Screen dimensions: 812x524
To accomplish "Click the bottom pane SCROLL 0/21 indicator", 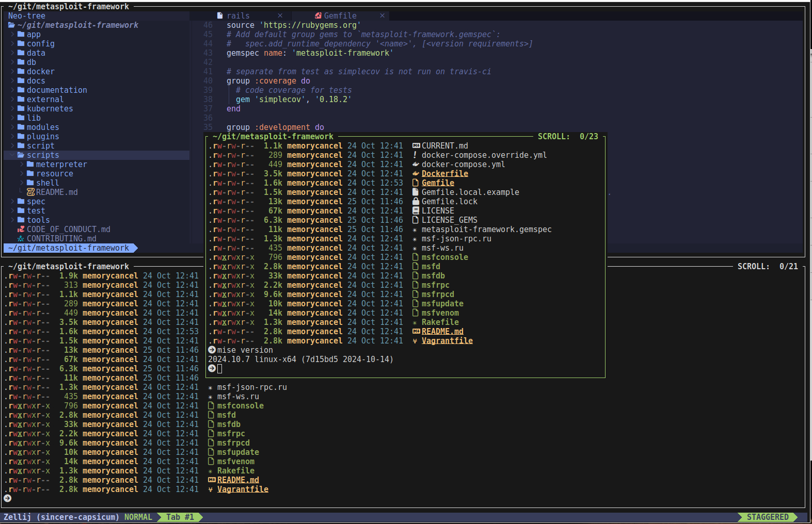I will [x=768, y=267].
